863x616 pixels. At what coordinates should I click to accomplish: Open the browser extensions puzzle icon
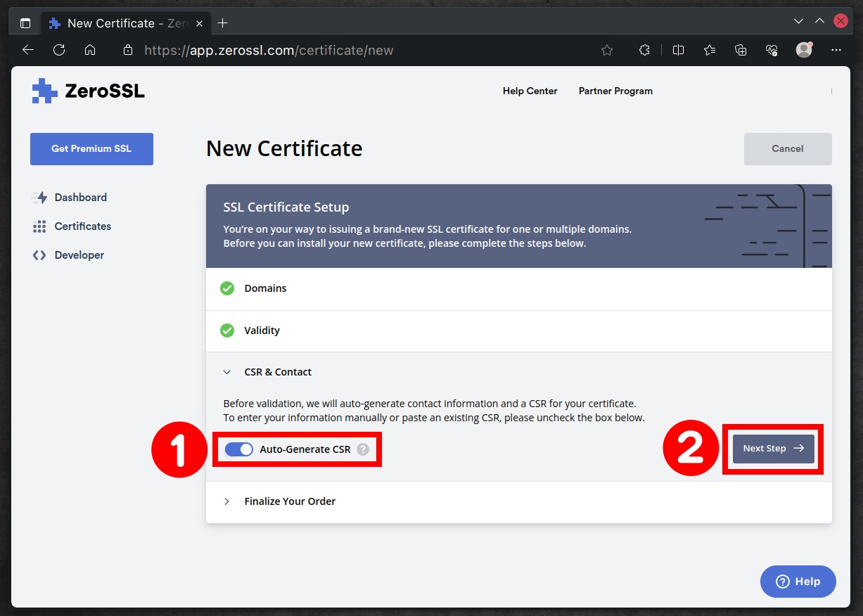click(x=644, y=50)
